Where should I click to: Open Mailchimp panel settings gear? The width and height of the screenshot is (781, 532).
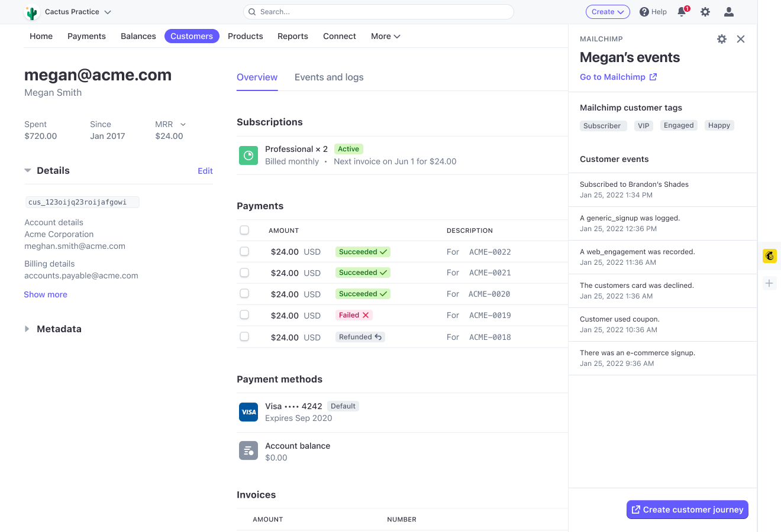pyautogui.click(x=722, y=39)
